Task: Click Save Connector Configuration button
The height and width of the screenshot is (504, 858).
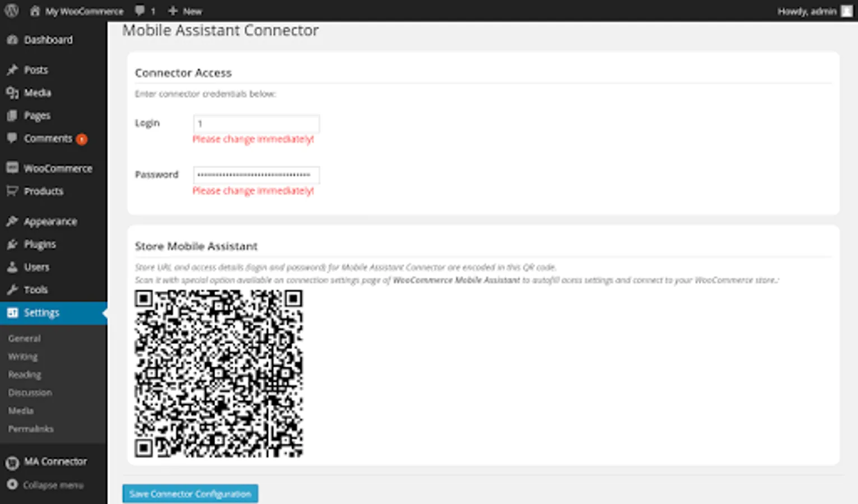Action: coord(191,493)
